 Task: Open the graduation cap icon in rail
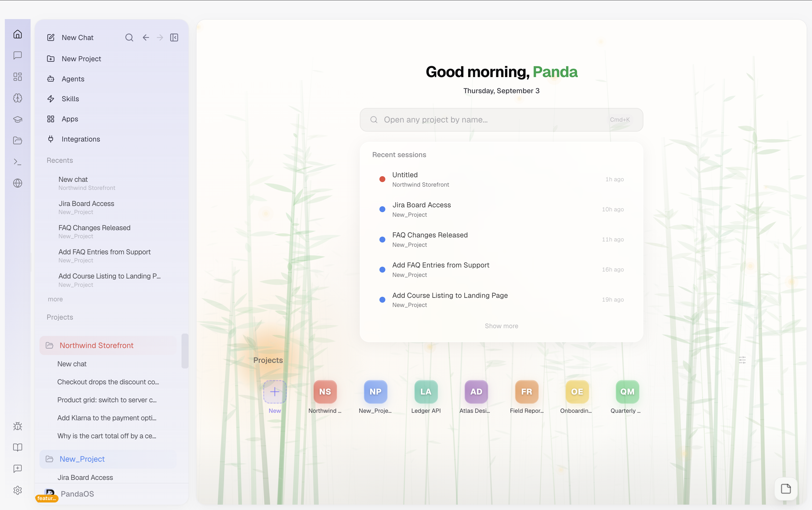tap(17, 119)
